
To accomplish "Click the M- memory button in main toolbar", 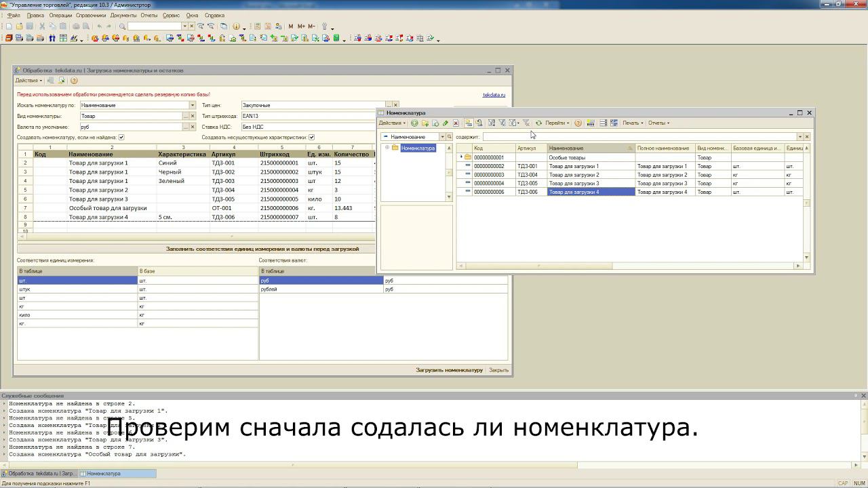I will [x=311, y=26].
